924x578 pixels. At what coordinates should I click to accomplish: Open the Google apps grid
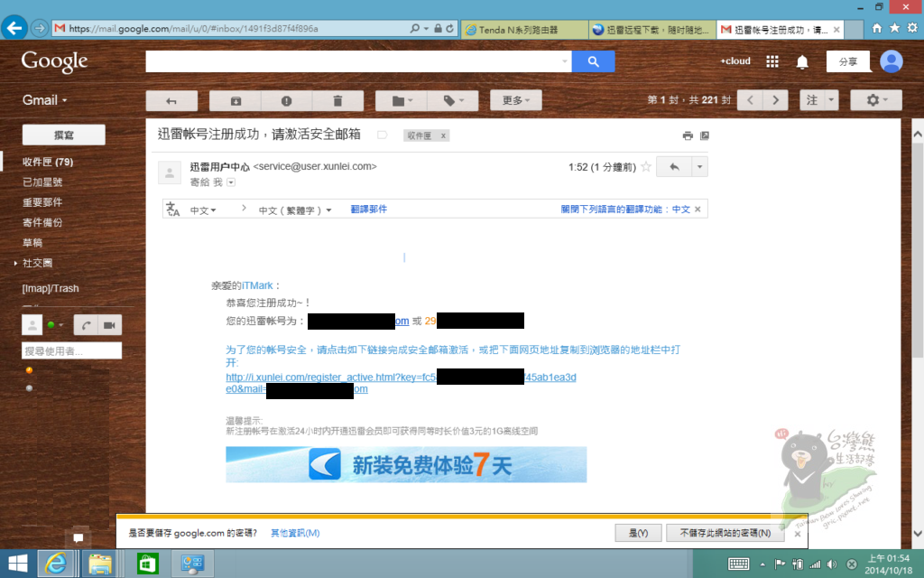[772, 61]
